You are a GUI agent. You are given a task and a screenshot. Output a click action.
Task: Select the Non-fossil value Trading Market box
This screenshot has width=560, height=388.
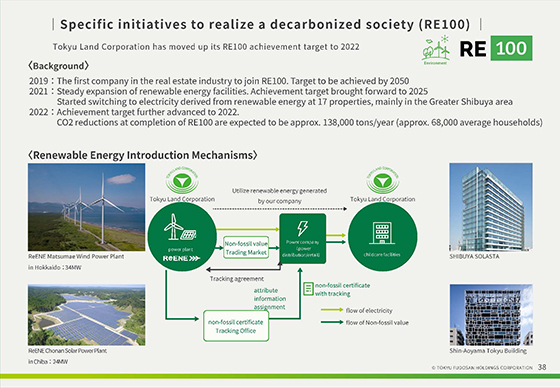click(246, 248)
